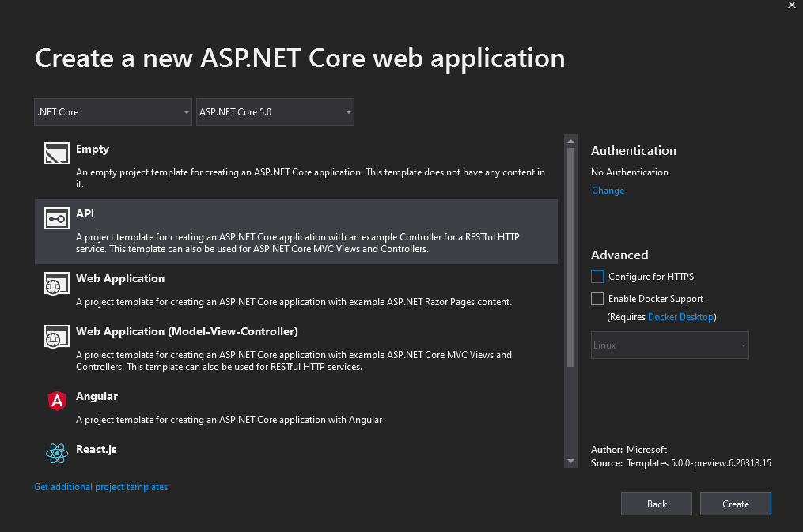Enable the Configure for HTTPS checkbox

[597, 277]
